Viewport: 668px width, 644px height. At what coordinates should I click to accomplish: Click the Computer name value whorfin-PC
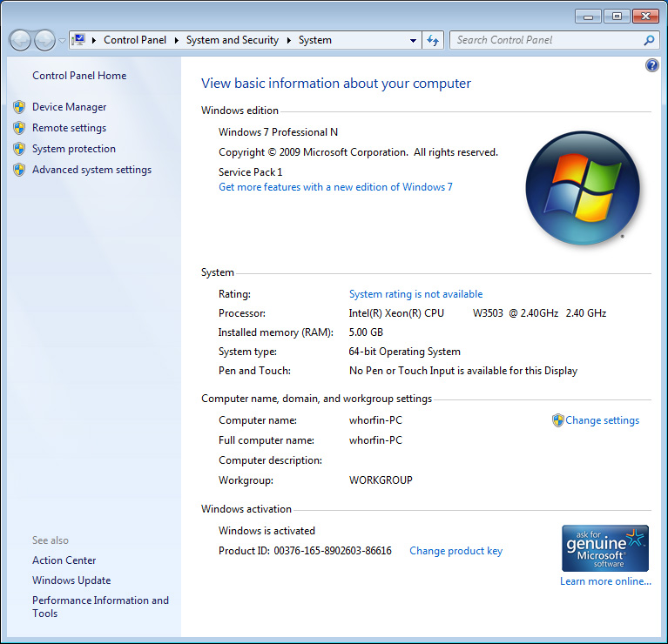(x=375, y=420)
